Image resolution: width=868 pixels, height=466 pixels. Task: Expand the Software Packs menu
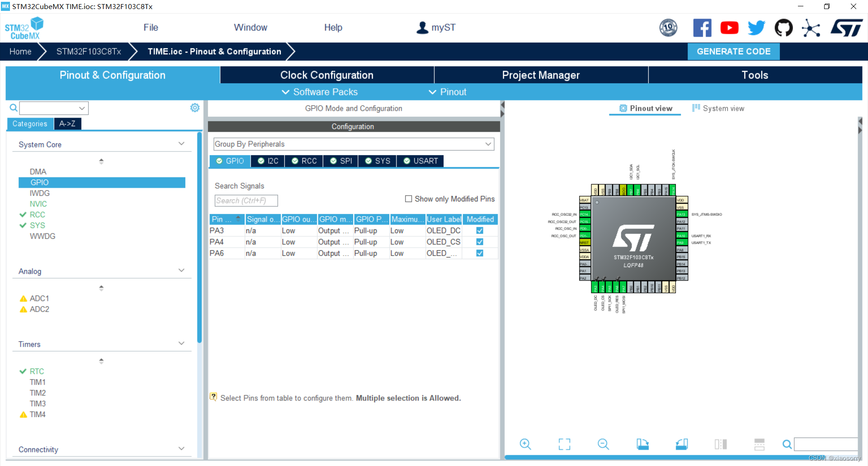tap(320, 92)
